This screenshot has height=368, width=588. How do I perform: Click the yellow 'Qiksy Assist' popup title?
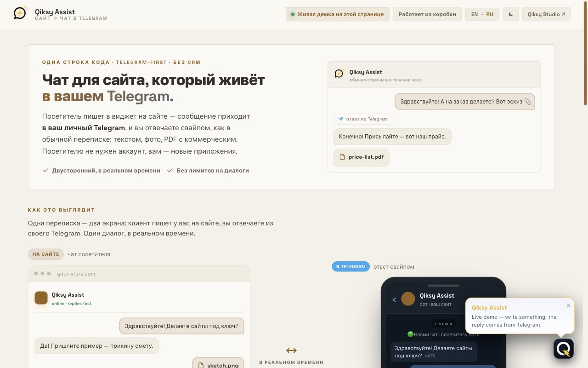(489, 307)
